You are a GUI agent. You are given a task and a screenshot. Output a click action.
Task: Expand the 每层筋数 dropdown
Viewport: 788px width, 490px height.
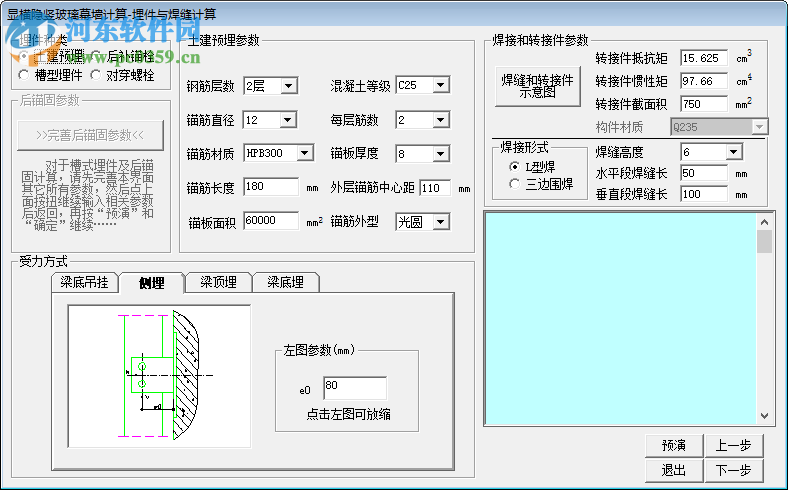tap(441, 120)
